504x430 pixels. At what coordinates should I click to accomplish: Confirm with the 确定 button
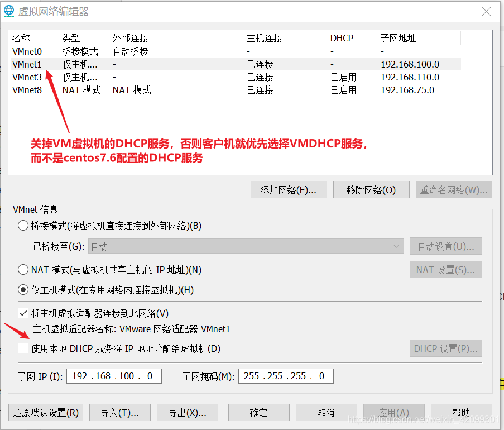[x=259, y=413]
